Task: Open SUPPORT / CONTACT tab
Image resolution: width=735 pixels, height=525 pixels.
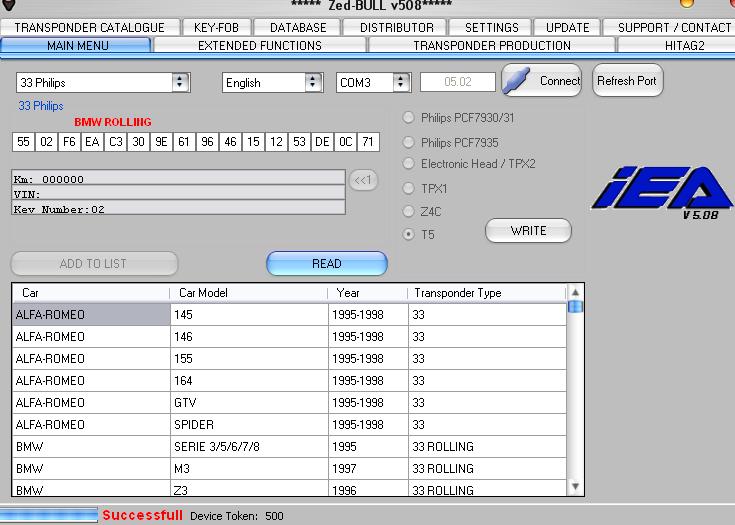Action: [670, 27]
